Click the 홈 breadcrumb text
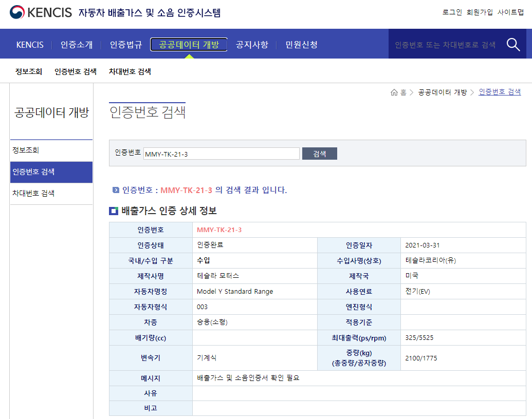Image resolution: width=532 pixels, height=419 pixels. pos(403,92)
